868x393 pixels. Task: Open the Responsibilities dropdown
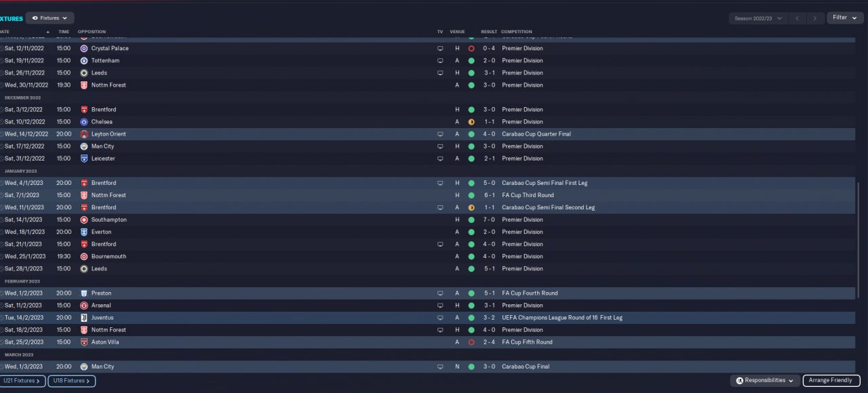[x=764, y=381]
